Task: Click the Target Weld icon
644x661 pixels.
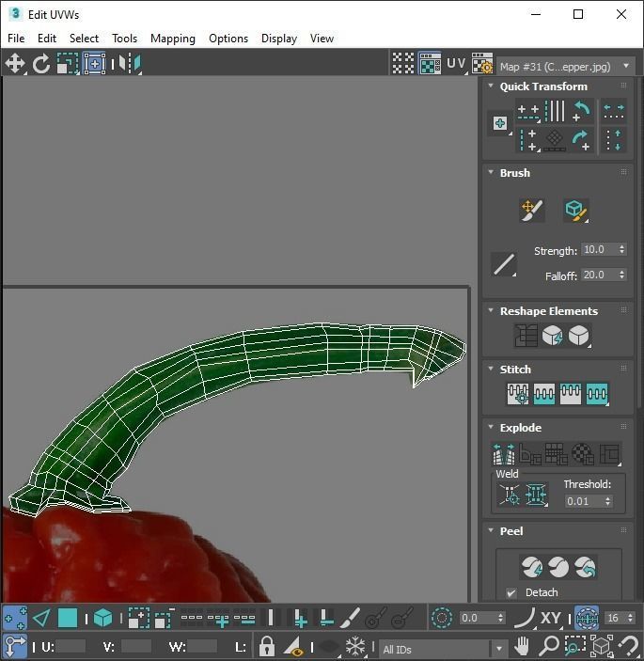Action: click(x=510, y=494)
